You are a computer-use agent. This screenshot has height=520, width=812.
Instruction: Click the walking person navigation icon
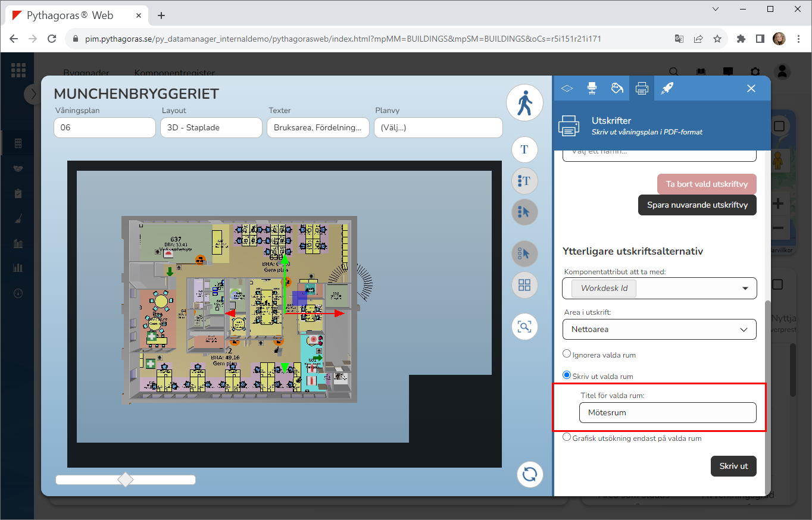pyautogui.click(x=524, y=103)
